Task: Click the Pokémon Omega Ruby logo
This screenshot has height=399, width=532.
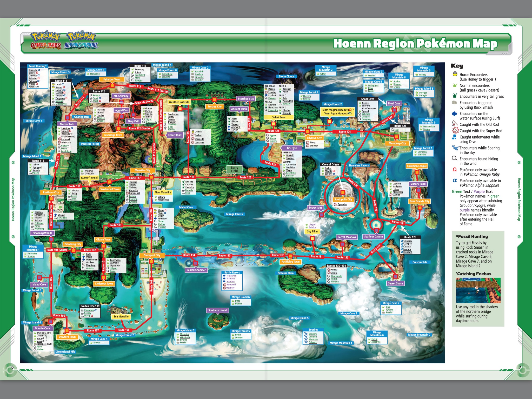Action: click(x=46, y=41)
